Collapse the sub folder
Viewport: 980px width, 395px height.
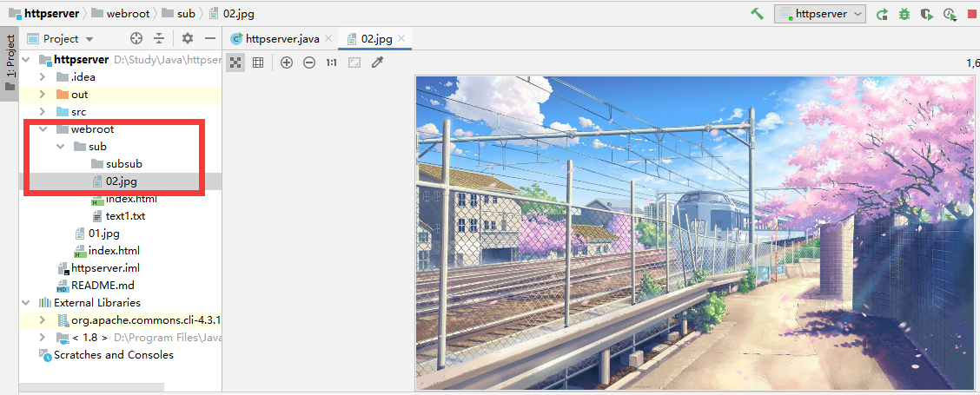click(x=60, y=147)
